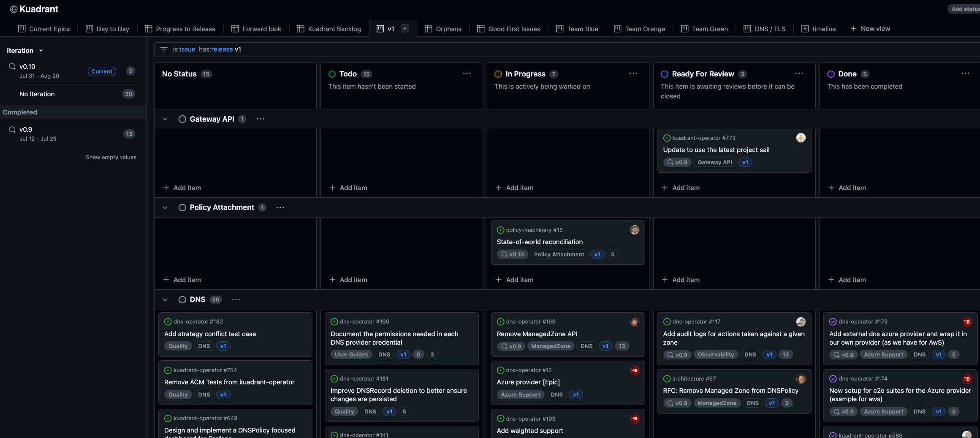Open the In Progress column three-dot menu
This screenshot has width=980, height=438.
tap(633, 73)
